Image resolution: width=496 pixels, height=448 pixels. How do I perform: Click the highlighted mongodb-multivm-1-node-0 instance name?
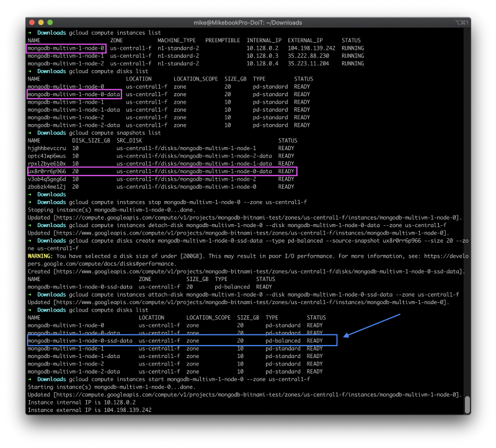(x=66, y=48)
